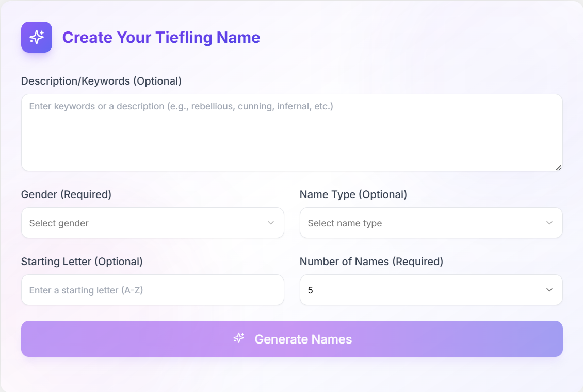Open the Number of Names dropdown

(x=431, y=290)
